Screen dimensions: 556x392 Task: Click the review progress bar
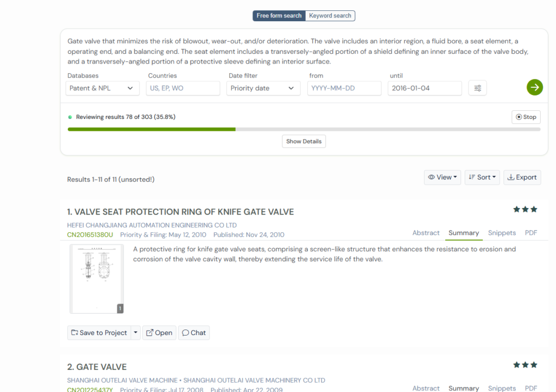(304, 129)
